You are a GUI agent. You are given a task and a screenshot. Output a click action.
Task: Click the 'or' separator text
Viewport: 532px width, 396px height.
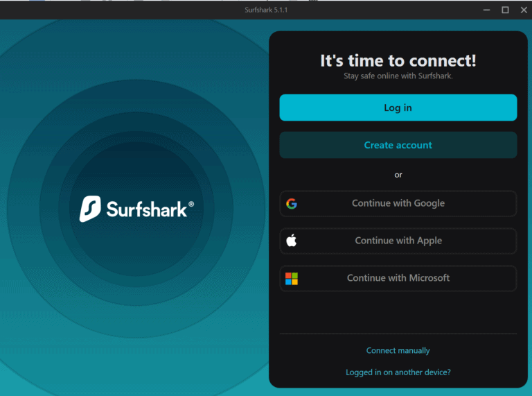click(398, 175)
